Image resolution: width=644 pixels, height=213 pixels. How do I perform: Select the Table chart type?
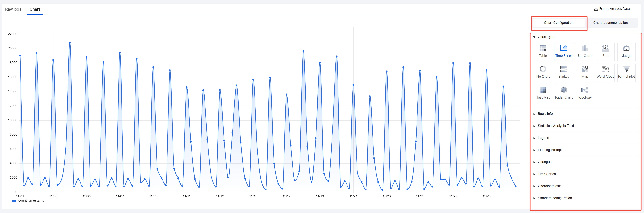tap(543, 52)
